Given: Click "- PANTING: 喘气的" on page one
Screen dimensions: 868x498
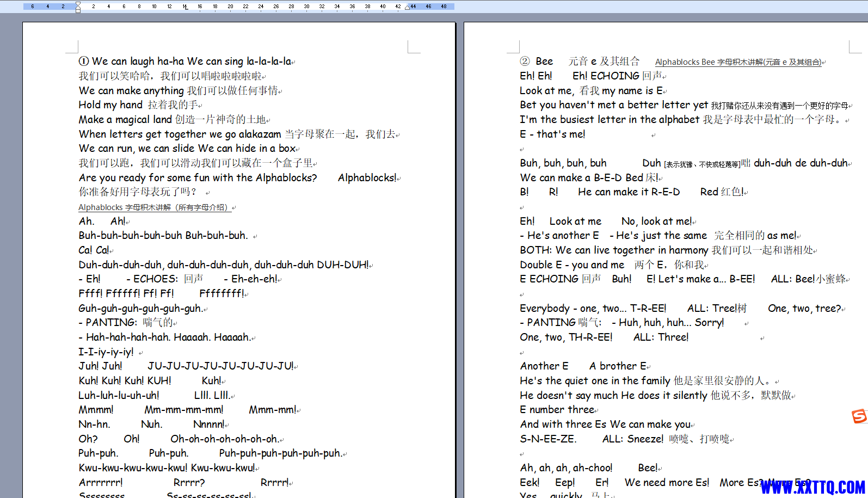Looking at the screenshot, I should 126,322.
